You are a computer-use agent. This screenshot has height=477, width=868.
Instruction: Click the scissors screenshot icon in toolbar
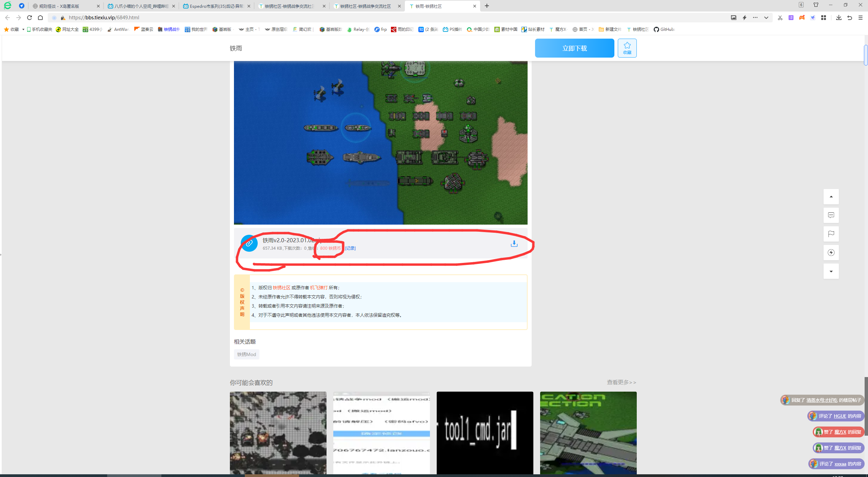coord(780,18)
